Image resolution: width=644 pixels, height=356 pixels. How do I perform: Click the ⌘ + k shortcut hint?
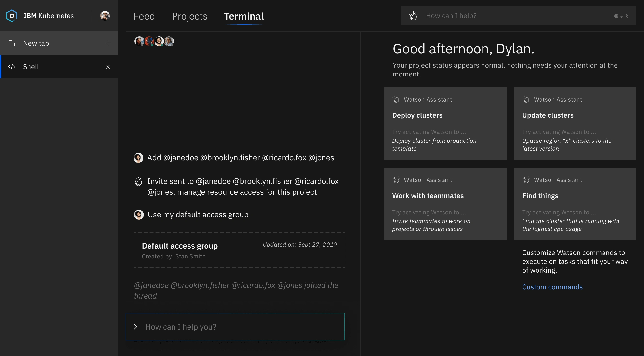[x=621, y=16]
